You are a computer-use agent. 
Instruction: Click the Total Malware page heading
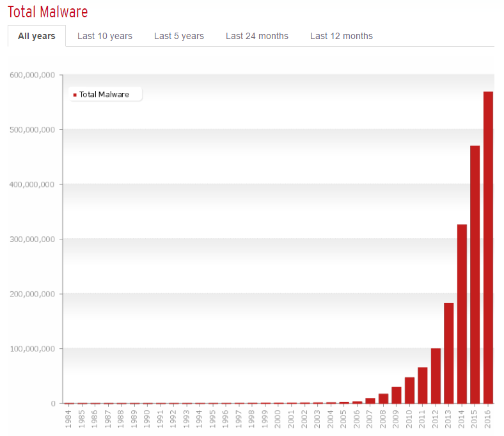tap(48, 12)
